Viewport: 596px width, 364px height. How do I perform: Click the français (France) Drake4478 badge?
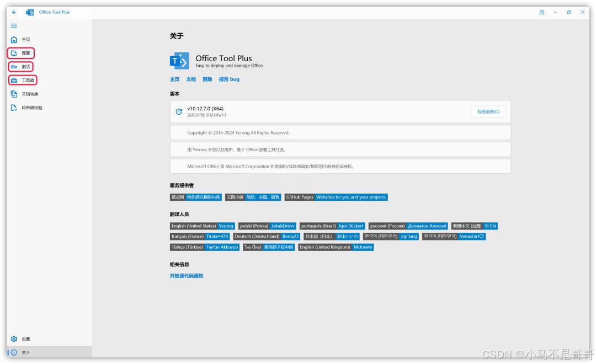(200, 237)
